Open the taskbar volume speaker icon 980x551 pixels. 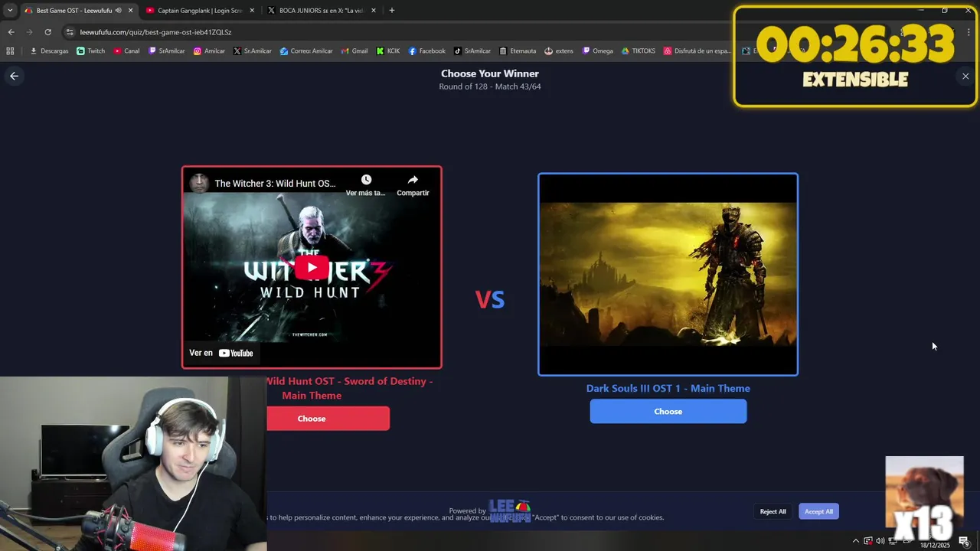(x=880, y=541)
